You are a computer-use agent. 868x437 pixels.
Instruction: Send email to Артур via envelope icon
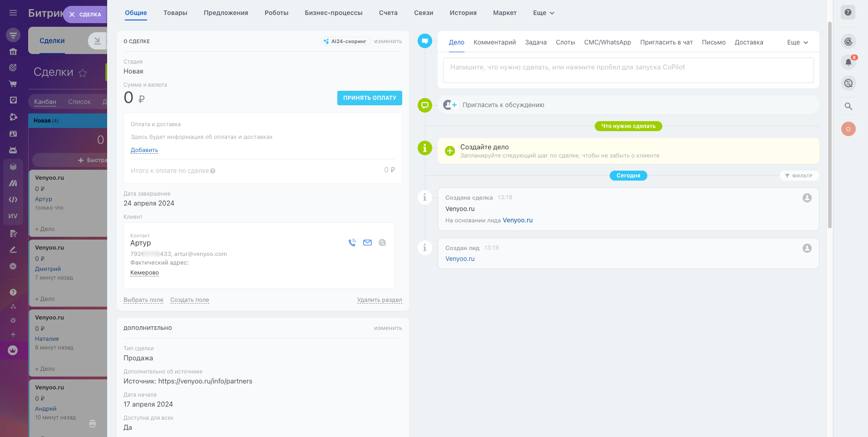pyautogui.click(x=368, y=243)
